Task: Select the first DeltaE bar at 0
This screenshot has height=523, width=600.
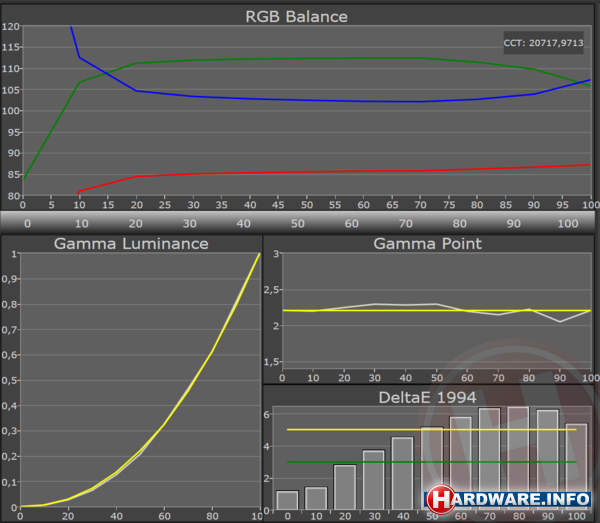Action: 287,500
